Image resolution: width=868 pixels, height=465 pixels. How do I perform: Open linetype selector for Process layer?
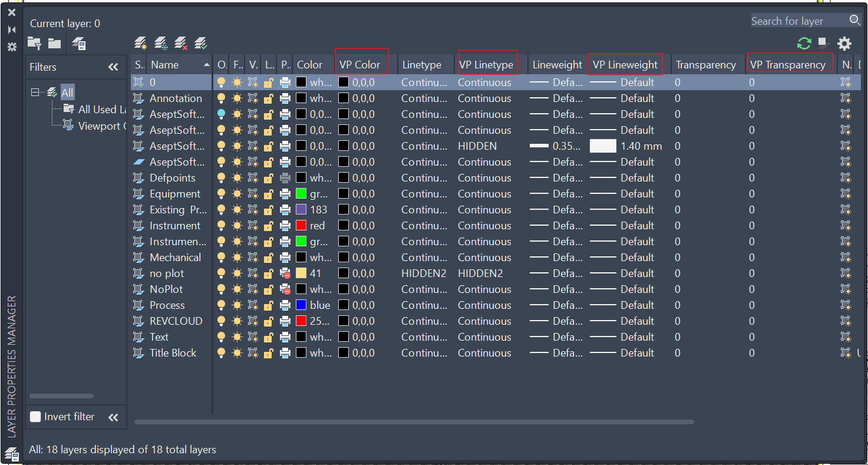point(425,305)
